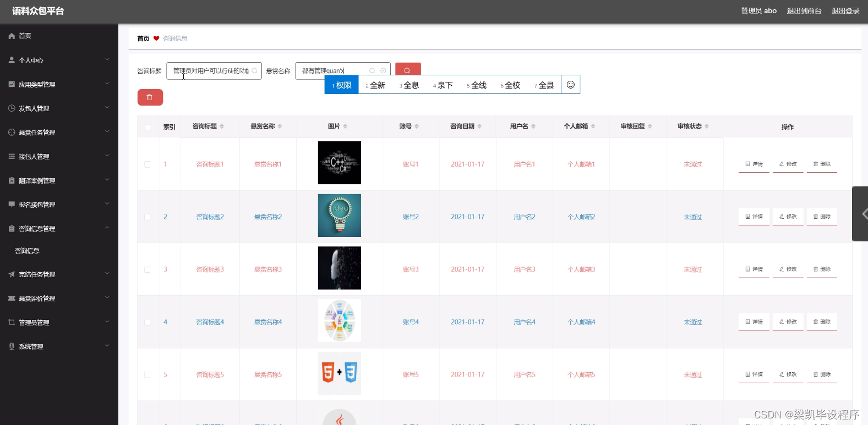Check the row 2 checkbox
The image size is (868, 425).
point(147,217)
